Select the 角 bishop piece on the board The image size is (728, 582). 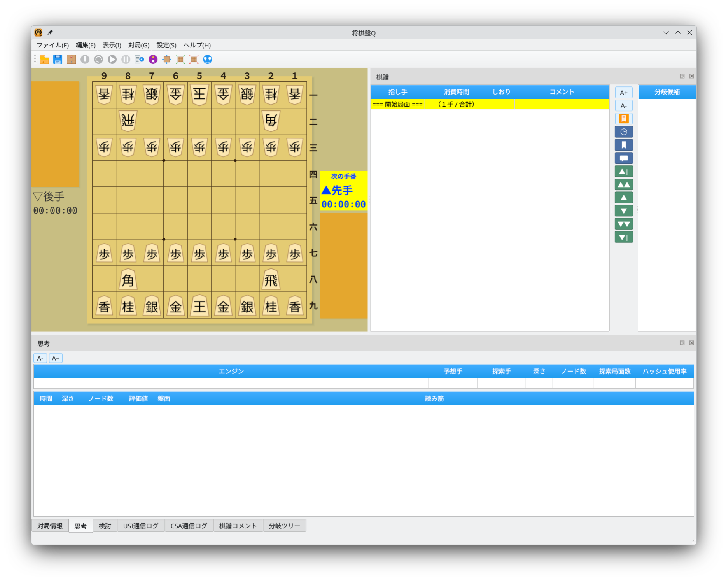click(x=128, y=280)
